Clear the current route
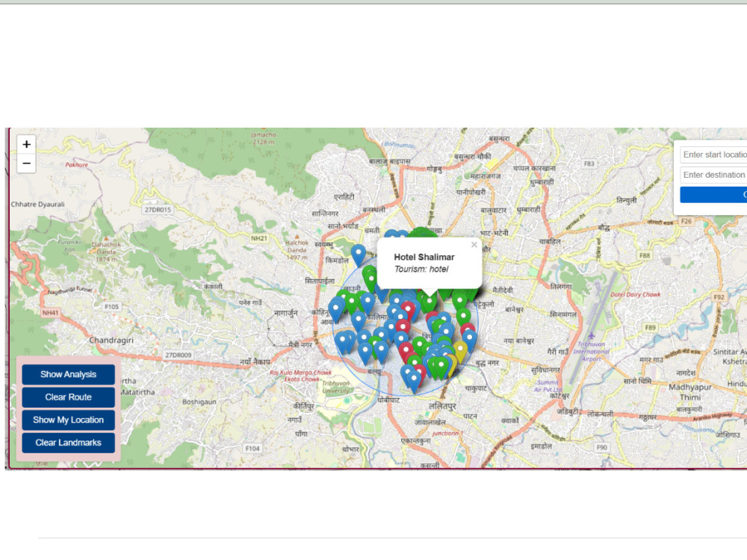Viewport: 747px width, 560px height. [x=68, y=397]
